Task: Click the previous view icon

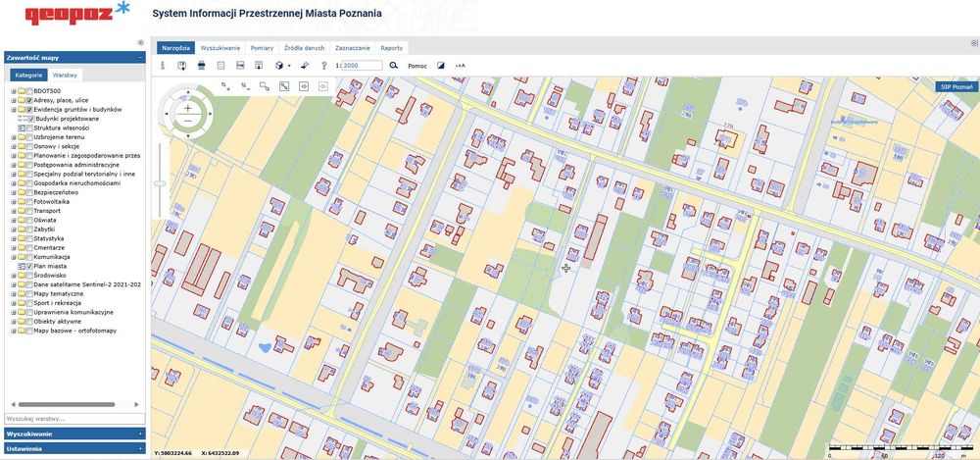Action: pyautogui.click(x=304, y=86)
